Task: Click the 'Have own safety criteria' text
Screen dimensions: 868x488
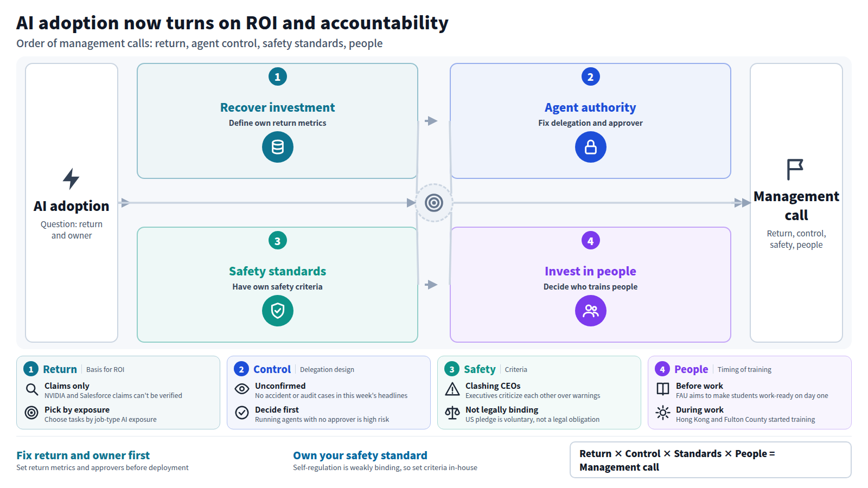Action: coord(278,287)
